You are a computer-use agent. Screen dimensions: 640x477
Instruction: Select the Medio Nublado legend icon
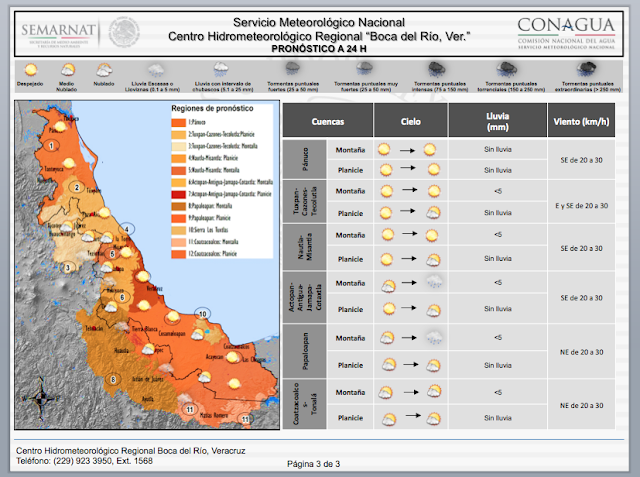coord(67,70)
